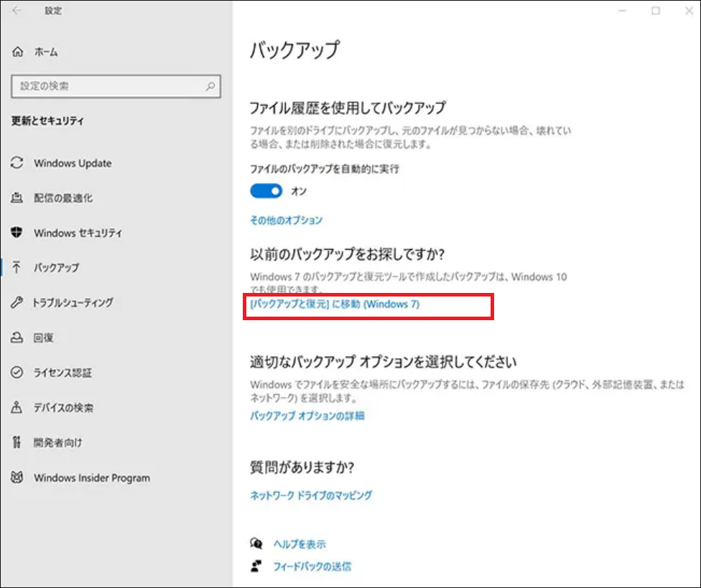Image resolution: width=701 pixels, height=588 pixels.
Task: Click the Windows Insider Program cat icon
Action: point(17,477)
